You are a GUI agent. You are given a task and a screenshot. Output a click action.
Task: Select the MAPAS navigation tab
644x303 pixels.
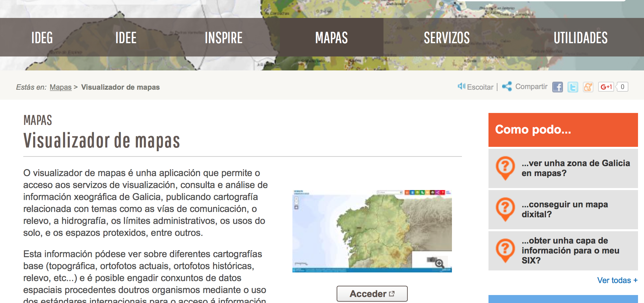pyautogui.click(x=331, y=38)
